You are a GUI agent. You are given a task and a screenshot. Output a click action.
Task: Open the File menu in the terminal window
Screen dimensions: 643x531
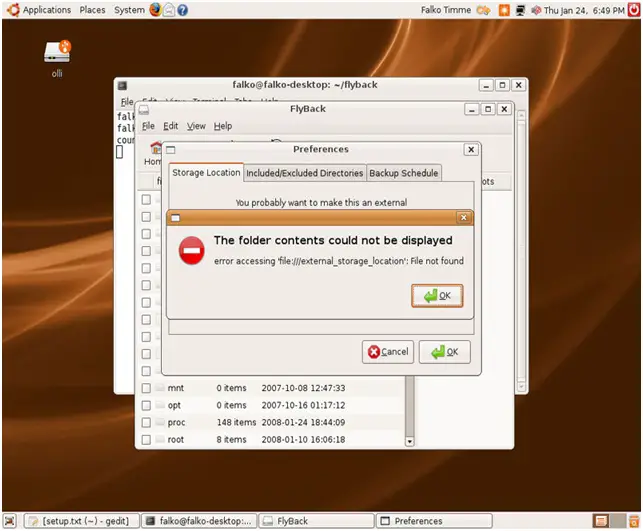coord(127,101)
